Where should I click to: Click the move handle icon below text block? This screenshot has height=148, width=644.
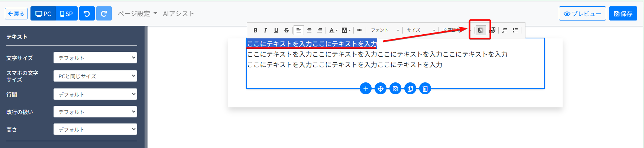381,89
